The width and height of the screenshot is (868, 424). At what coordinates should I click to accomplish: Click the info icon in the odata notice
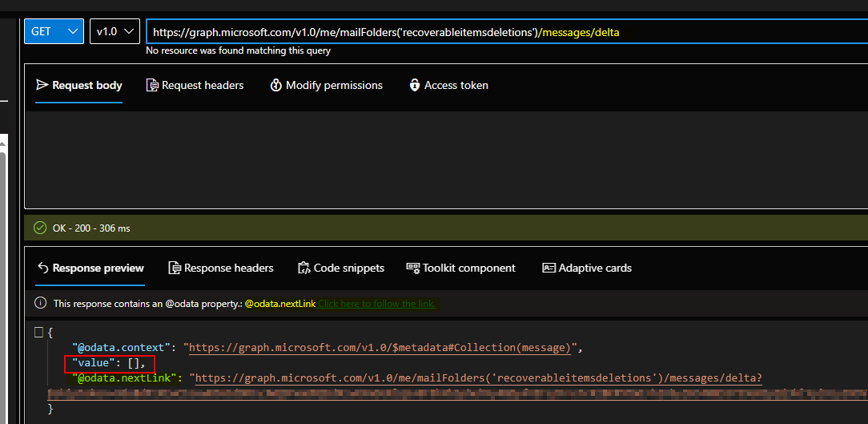click(x=40, y=303)
